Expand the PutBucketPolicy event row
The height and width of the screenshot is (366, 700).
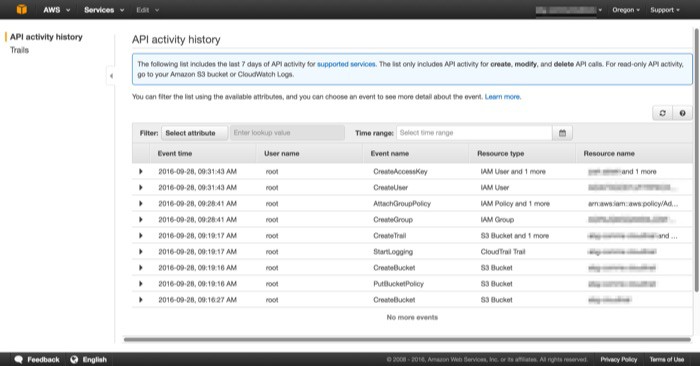141,284
